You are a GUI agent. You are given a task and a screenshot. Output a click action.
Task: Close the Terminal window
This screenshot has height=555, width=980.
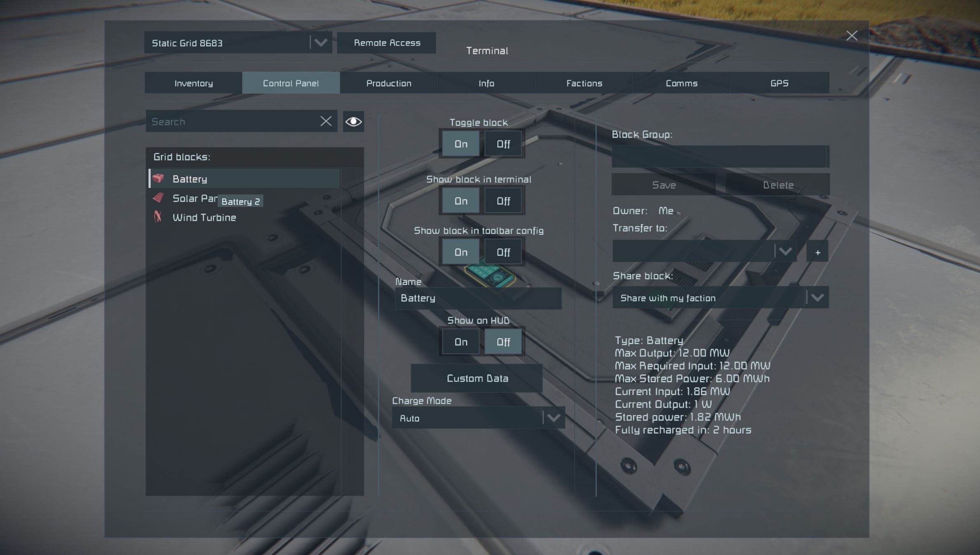[x=851, y=36]
